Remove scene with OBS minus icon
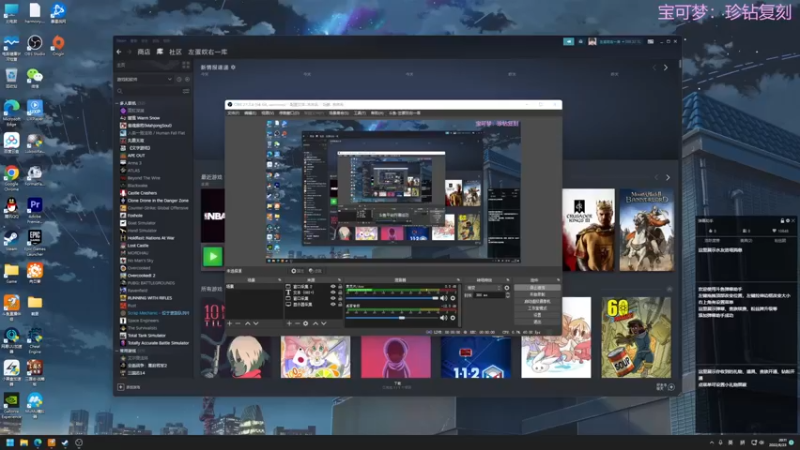This screenshot has width=800, height=450. [238, 323]
